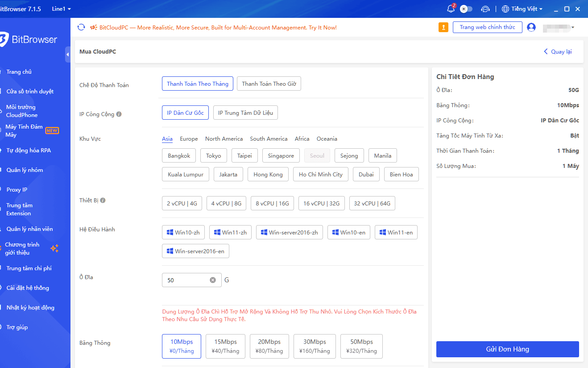This screenshot has width=588, height=368.
Task: Choose Hong Kong as location
Action: click(x=268, y=175)
